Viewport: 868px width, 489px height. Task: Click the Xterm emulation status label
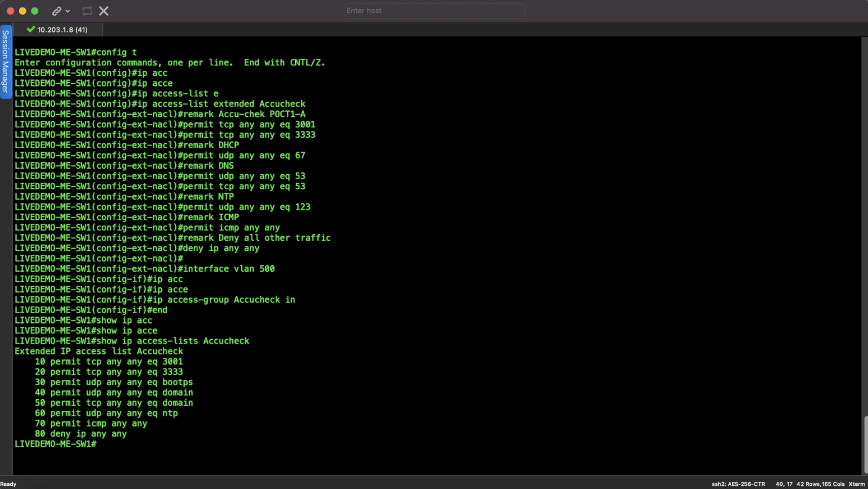point(857,484)
